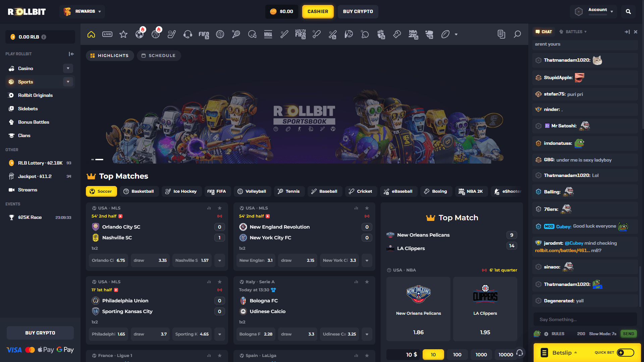
Task: Toggle the Highlights view active
Action: pos(110,56)
